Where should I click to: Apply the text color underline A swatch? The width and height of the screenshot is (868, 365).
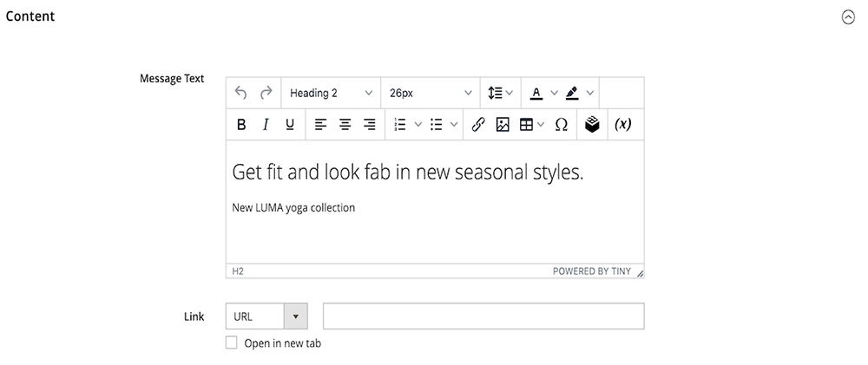(x=536, y=93)
